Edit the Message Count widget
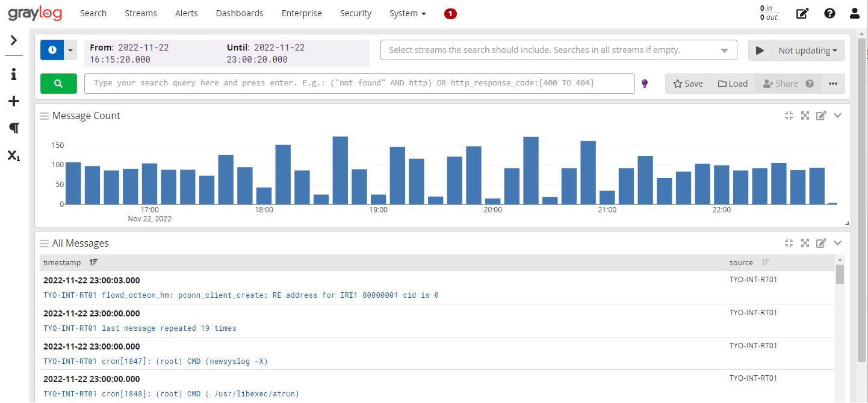The image size is (868, 403). [821, 115]
